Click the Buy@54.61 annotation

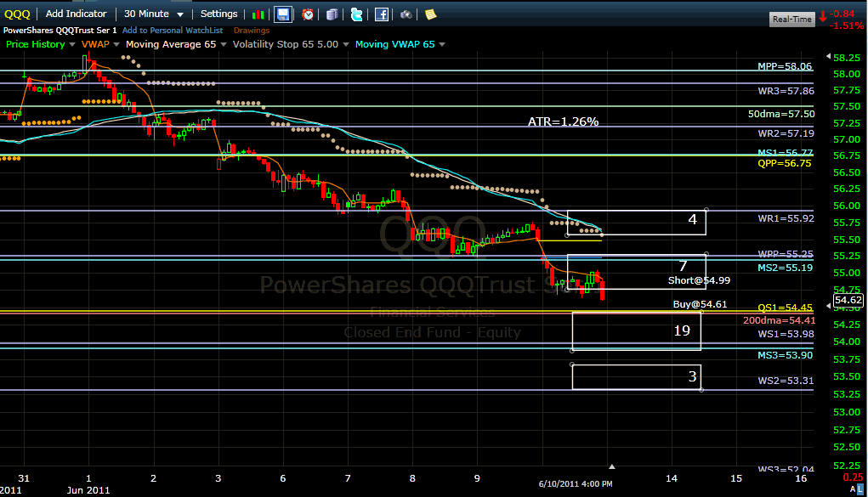tap(701, 304)
